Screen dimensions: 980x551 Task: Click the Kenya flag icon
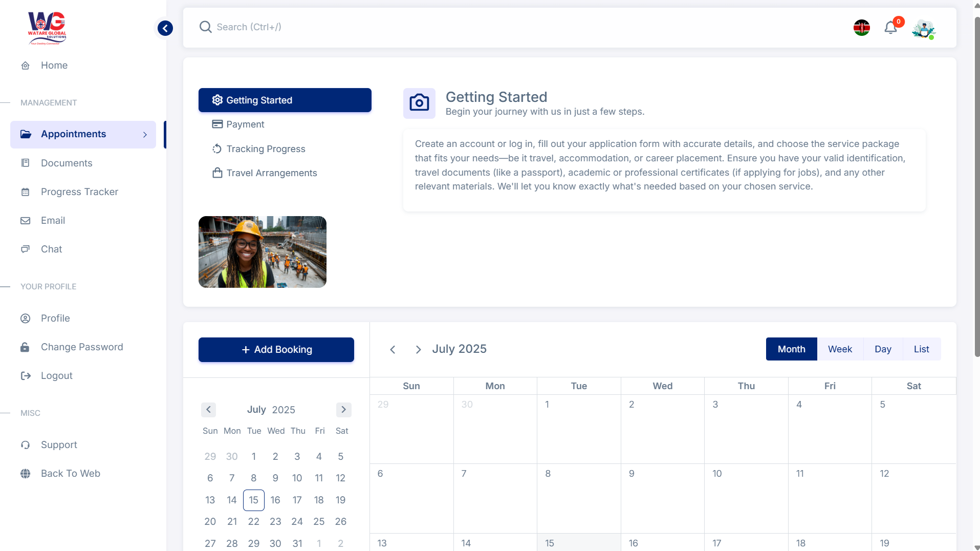pos(862,28)
